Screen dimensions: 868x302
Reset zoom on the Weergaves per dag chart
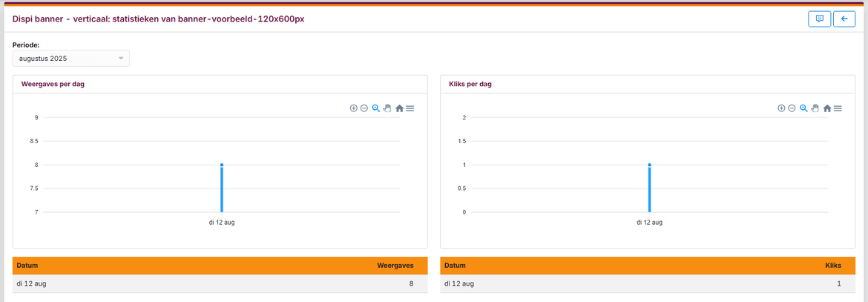(x=399, y=108)
